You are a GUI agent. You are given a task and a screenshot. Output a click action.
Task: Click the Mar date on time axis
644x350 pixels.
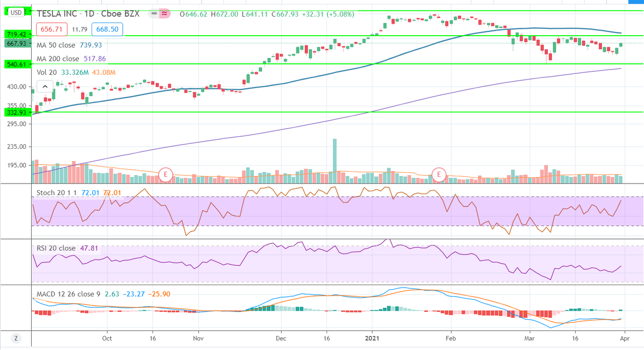(529, 339)
